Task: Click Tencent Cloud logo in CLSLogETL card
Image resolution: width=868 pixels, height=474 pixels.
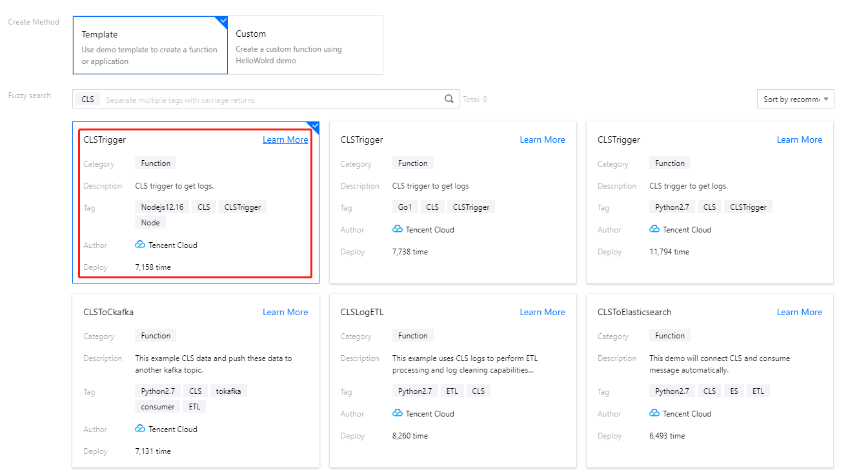Action: click(398, 413)
